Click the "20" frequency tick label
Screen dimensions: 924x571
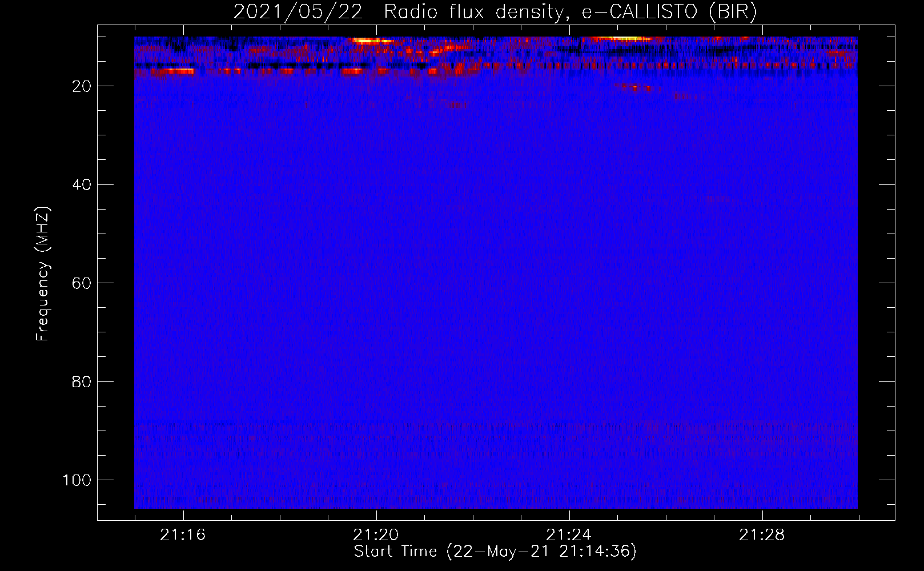82,86
